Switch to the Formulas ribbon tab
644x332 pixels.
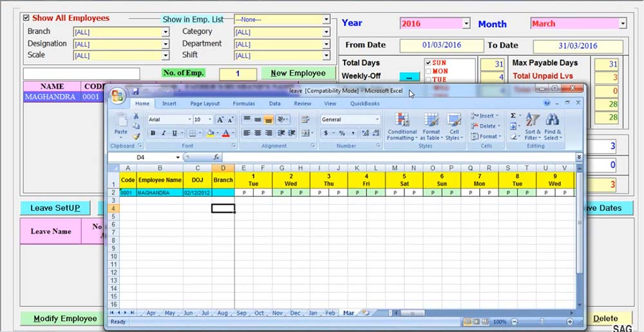coord(243,104)
